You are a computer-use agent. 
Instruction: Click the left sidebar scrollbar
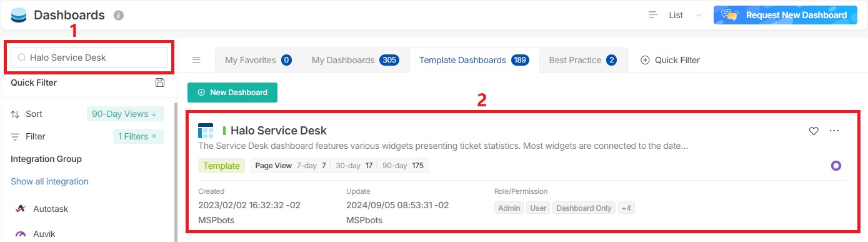point(176,172)
